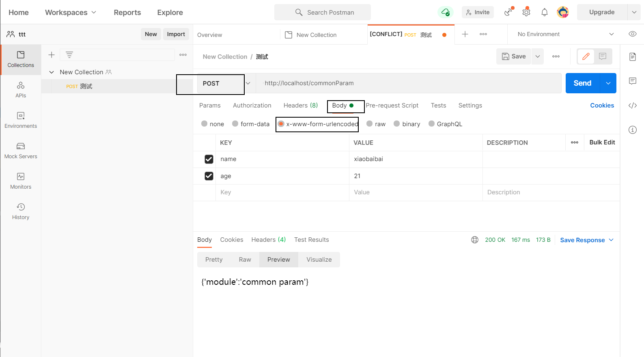Click the New button
Image resolution: width=644 pixels, height=357 pixels.
click(151, 34)
